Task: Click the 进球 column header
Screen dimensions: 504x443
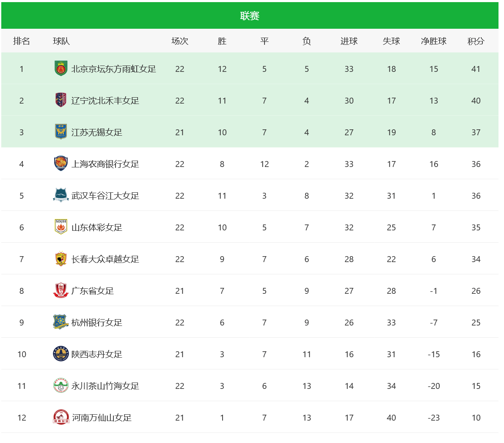Action: coord(349,41)
